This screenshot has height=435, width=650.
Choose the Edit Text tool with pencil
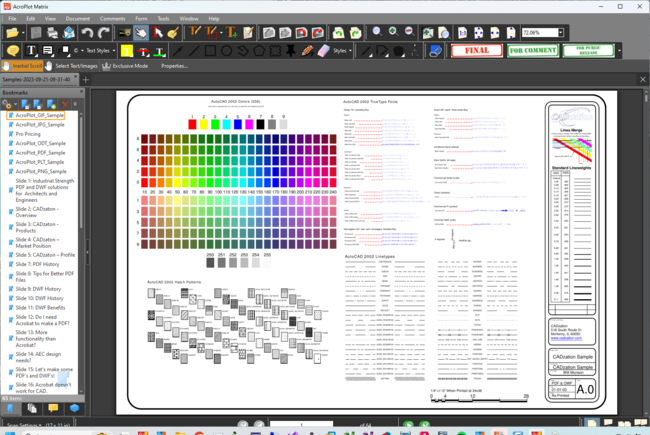click(195, 33)
